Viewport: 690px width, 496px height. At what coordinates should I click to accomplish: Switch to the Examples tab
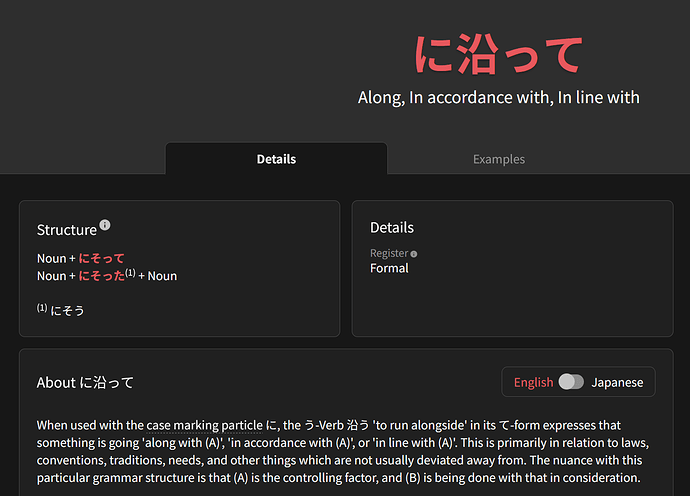498,159
